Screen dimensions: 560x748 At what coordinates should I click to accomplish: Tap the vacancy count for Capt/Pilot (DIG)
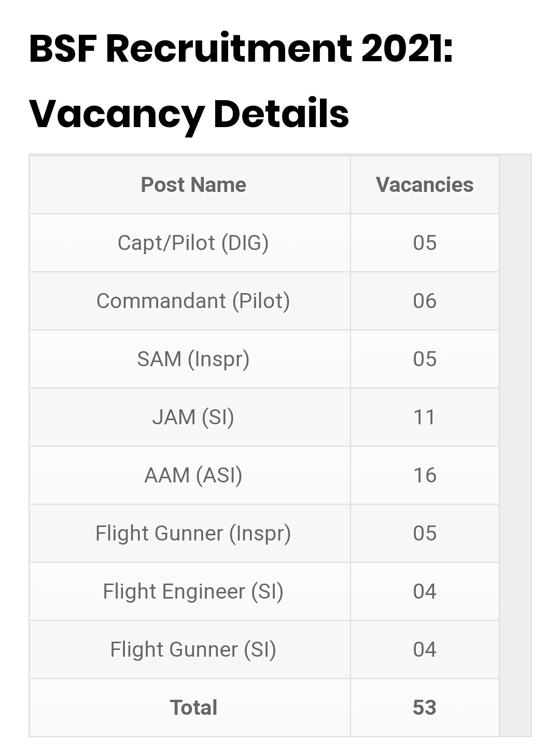tap(425, 243)
